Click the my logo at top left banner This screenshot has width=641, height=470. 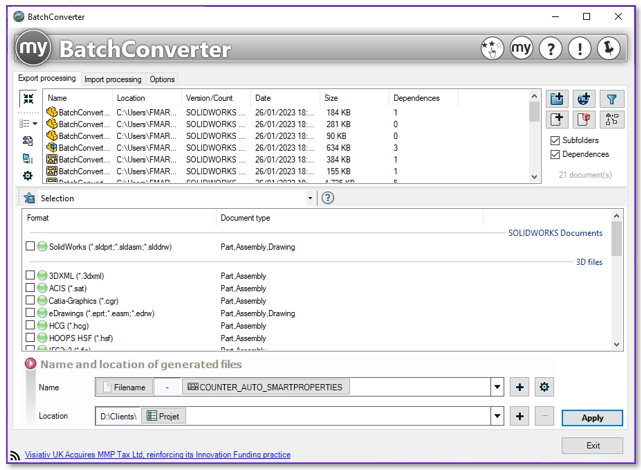[34, 48]
